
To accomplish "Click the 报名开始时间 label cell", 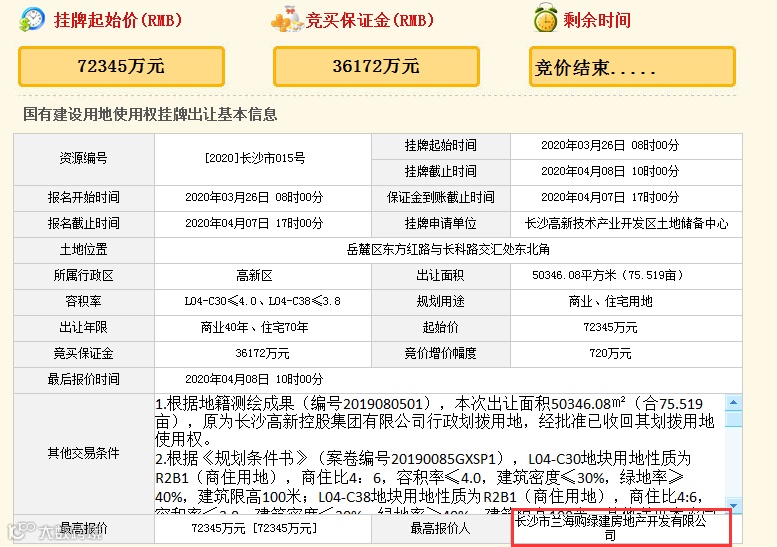I will 84,198.
